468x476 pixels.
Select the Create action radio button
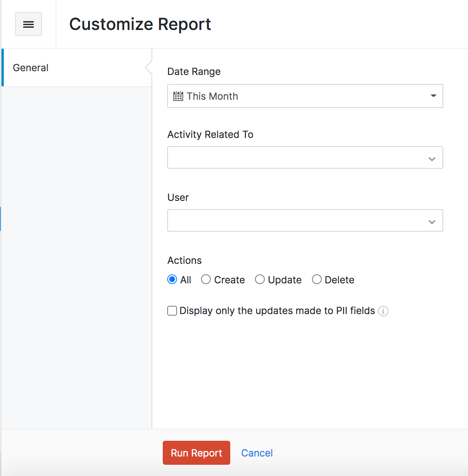206,280
